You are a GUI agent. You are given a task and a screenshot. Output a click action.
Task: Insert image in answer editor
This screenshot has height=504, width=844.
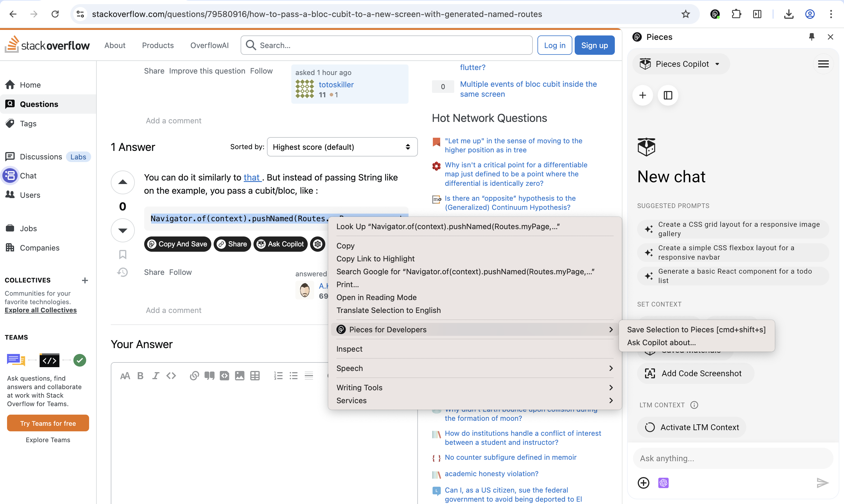(x=239, y=376)
